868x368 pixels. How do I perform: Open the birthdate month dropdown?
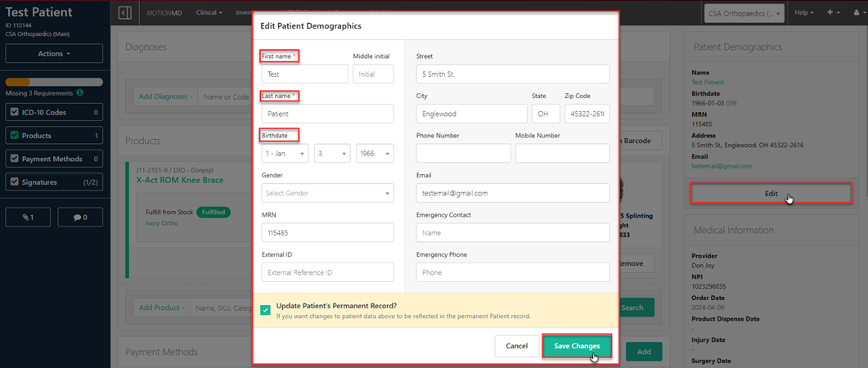pyautogui.click(x=285, y=153)
